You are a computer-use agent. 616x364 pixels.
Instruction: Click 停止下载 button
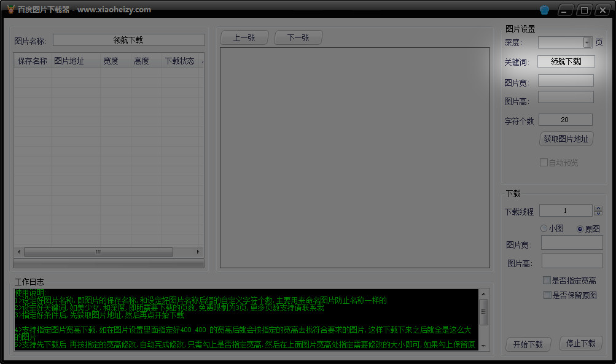[x=580, y=344]
